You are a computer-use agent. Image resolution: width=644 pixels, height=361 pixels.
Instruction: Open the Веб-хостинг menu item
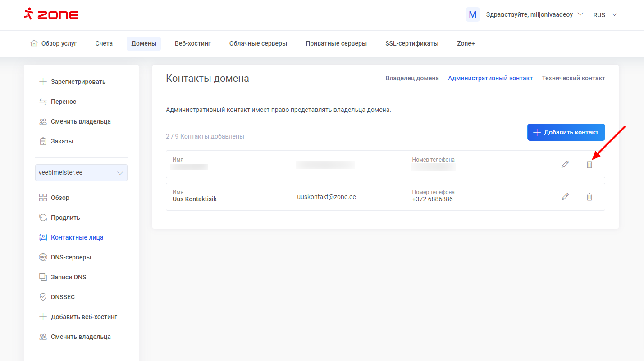193,43
